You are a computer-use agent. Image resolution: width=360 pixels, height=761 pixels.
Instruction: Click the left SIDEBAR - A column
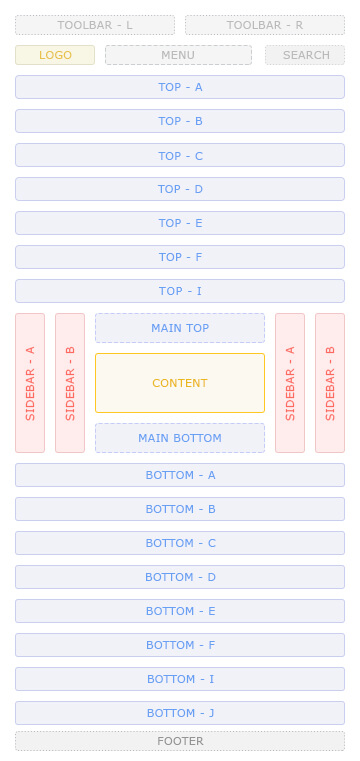click(30, 383)
